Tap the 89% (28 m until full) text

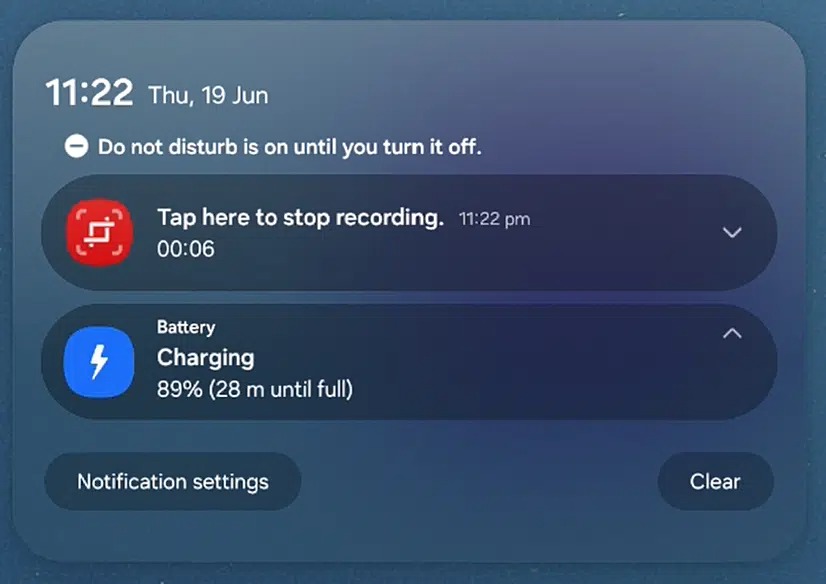click(255, 390)
